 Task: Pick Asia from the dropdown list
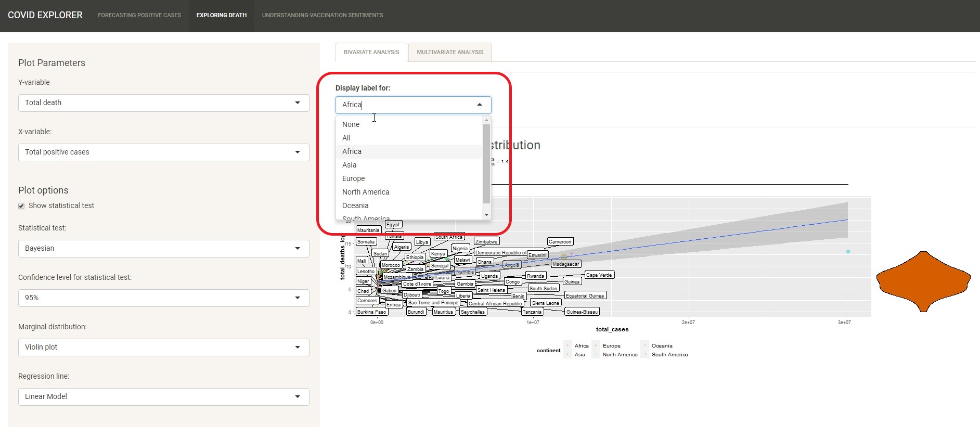click(x=350, y=165)
